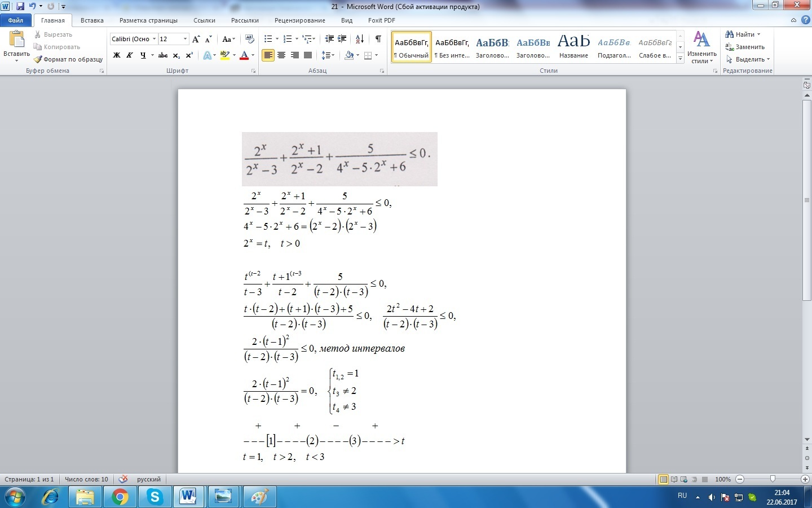Apply subscript formatting

tap(176, 55)
